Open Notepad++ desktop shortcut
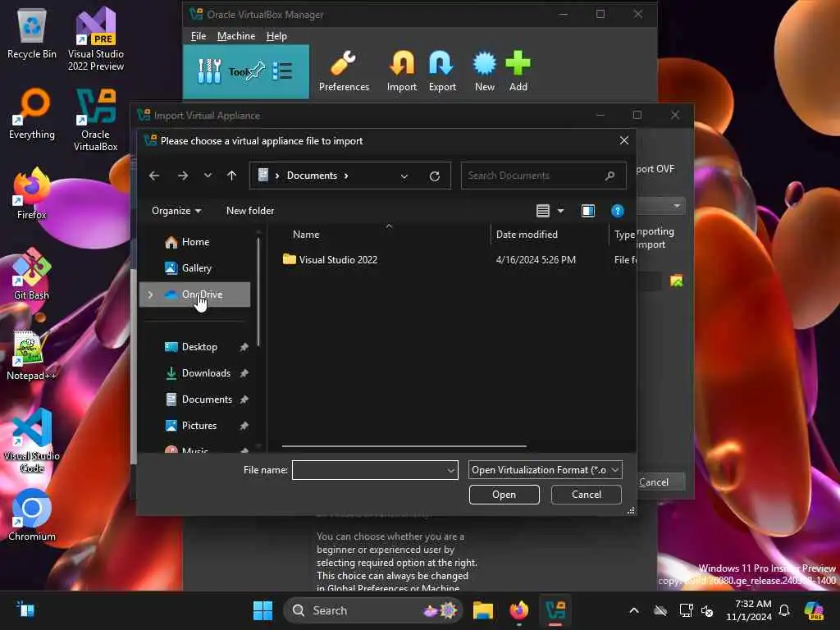 [32, 355]
